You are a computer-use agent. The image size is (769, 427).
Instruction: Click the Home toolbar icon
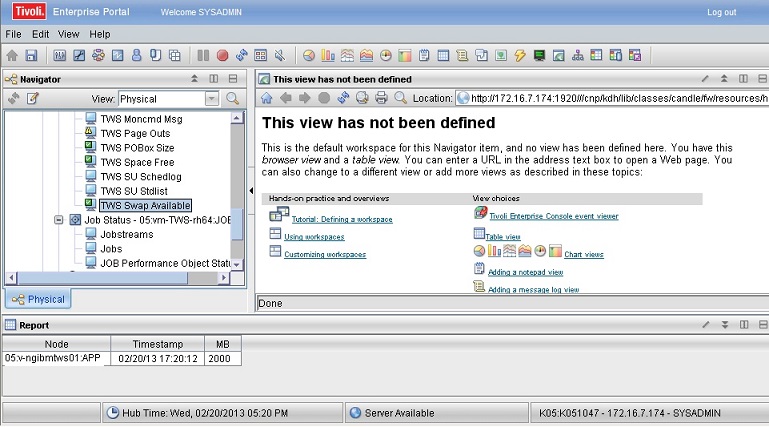point(12,55)
